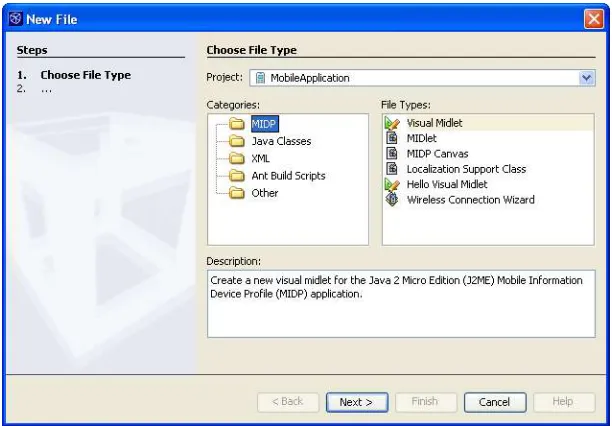Close the New File dialog

(594, 19)
